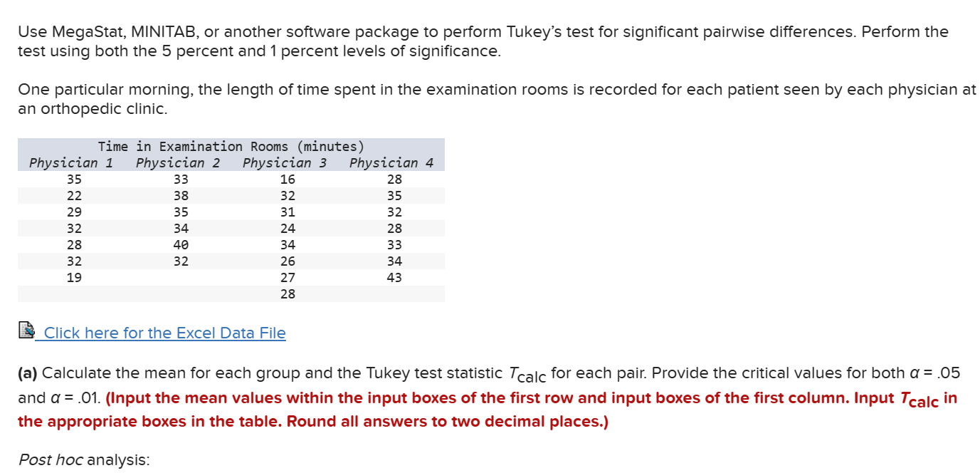
Task: Click the value 22 in Physician 1 column
Action: point(74,196)
